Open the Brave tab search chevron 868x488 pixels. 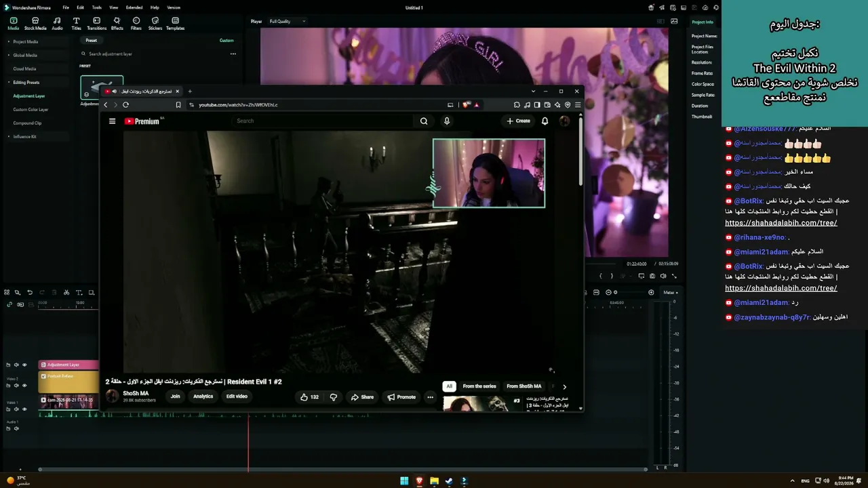(x=534, y=91)
